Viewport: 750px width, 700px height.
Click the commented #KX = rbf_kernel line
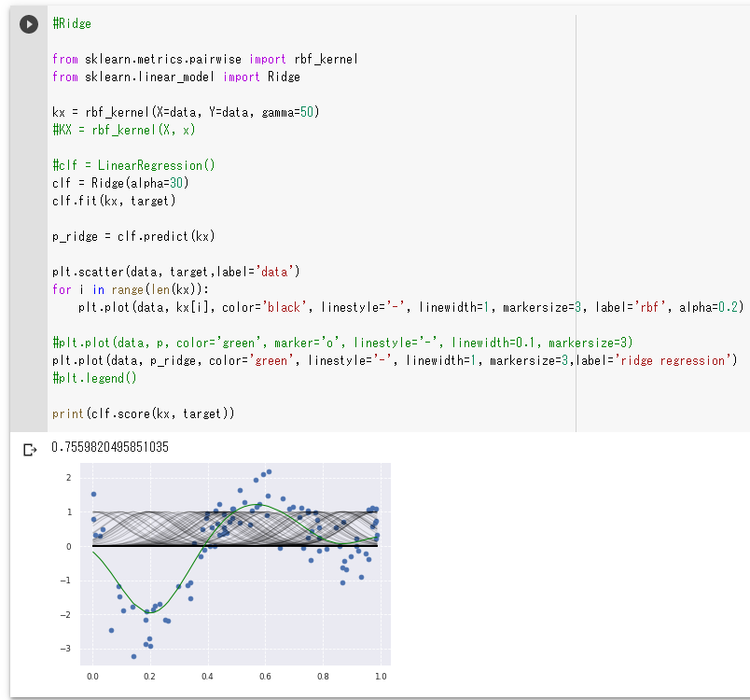[x=124, y=130]
